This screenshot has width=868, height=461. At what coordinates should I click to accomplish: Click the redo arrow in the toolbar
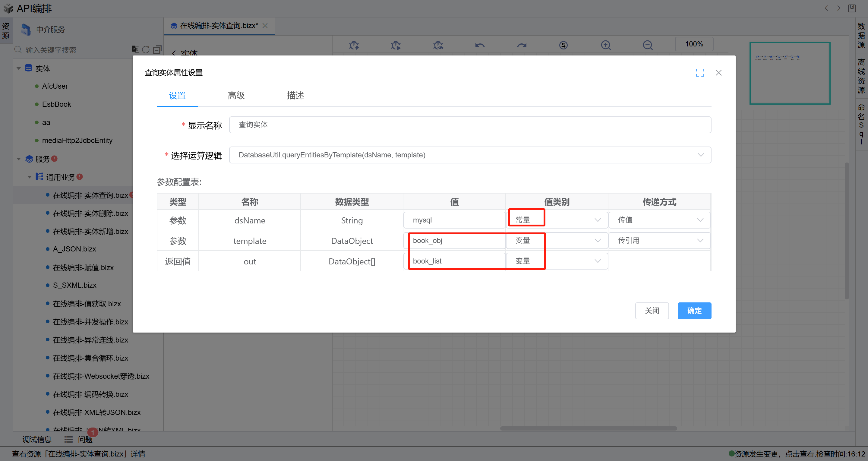522,45
